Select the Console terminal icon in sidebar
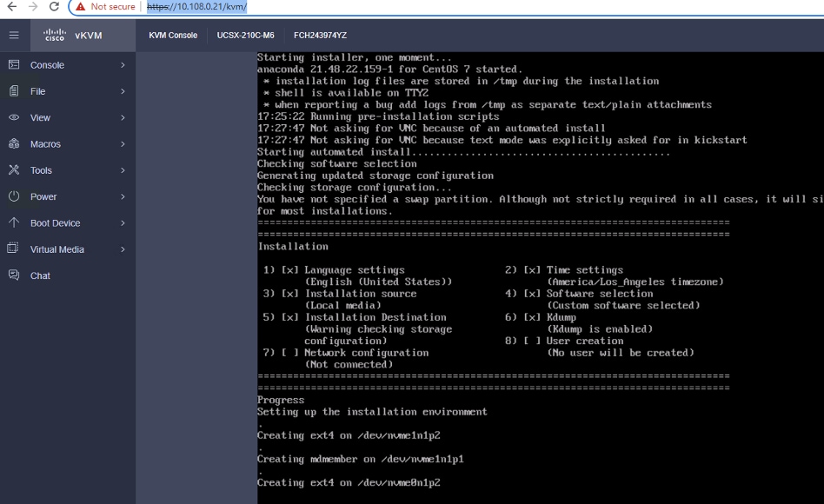 tap(16, 65)
